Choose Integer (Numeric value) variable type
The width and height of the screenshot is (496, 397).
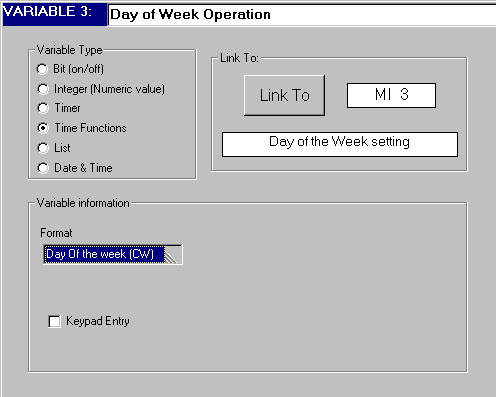click(43, 89)
